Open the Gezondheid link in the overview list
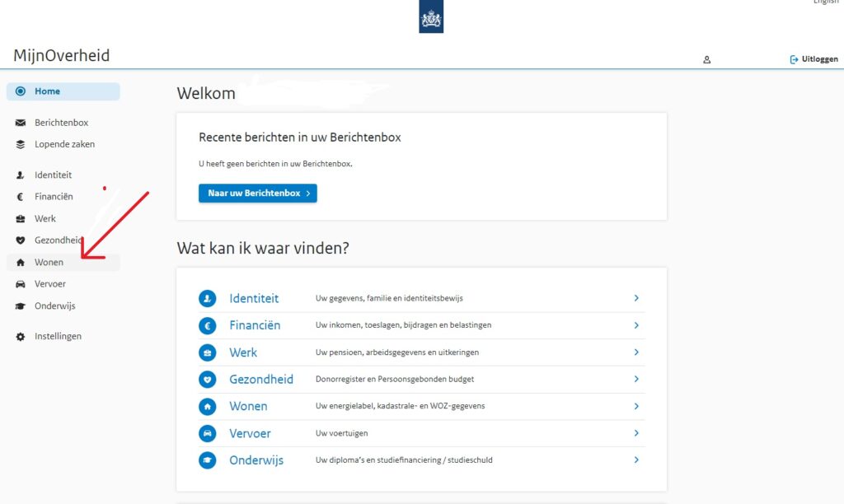 click(261, 379)
